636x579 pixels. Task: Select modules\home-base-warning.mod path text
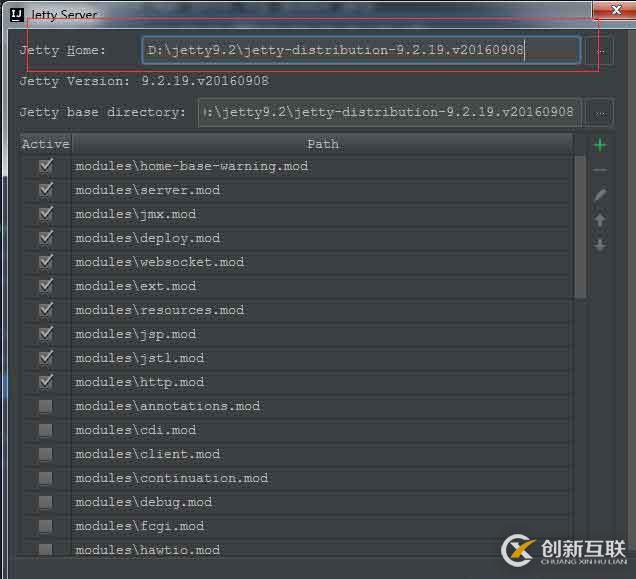tap(191, 166)
